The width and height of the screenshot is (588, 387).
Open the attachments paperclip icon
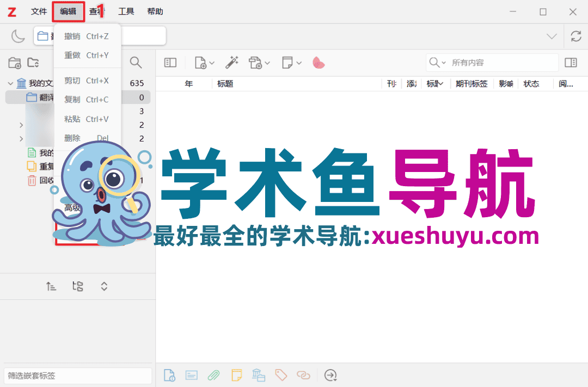213,375
